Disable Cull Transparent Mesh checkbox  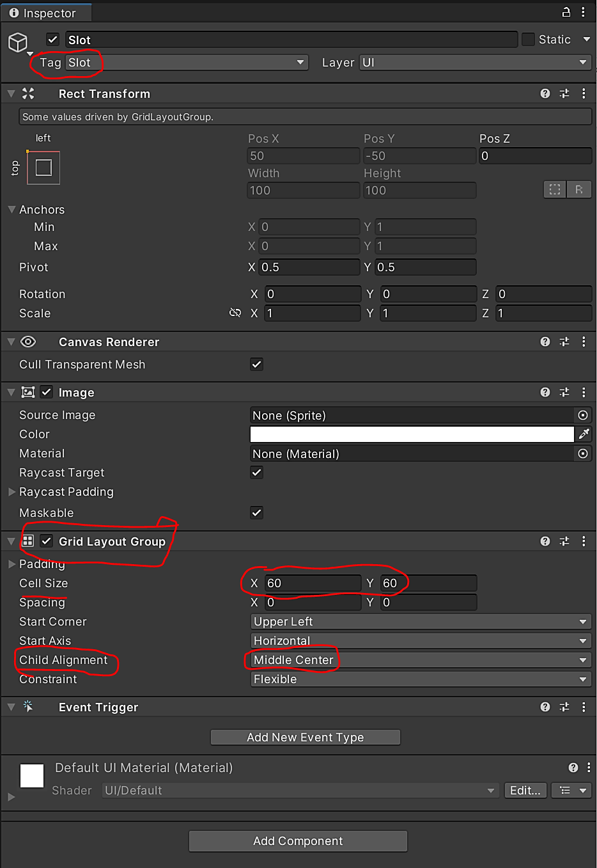coord(256,365)
